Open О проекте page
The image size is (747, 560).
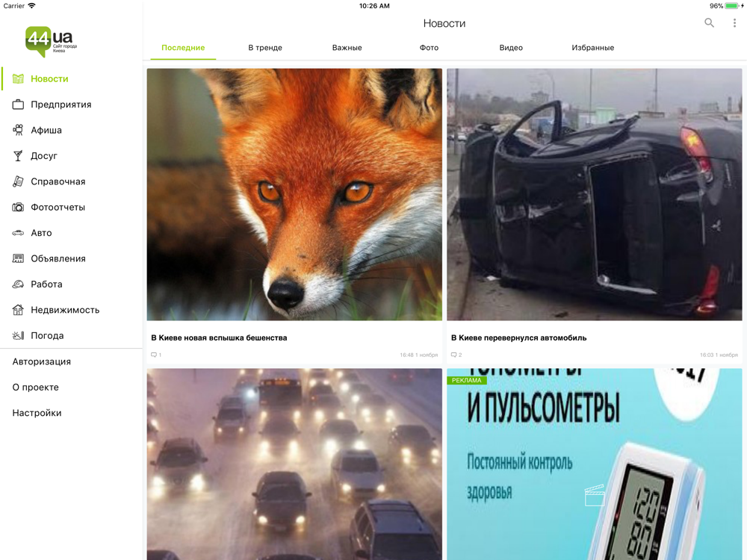tap(36, 387)
